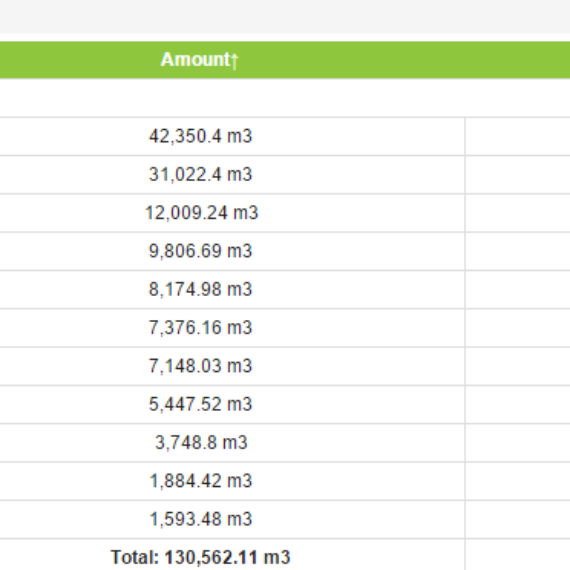The image size is (570, 570).
Task: Select the 7,376.16 m3 value
Action: 200,328
